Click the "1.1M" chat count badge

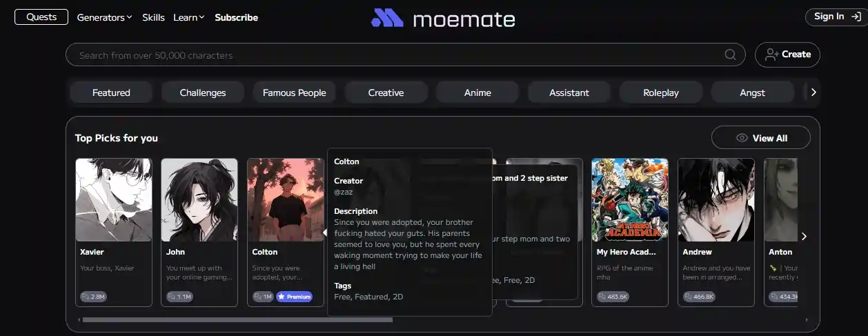(180, 297)
